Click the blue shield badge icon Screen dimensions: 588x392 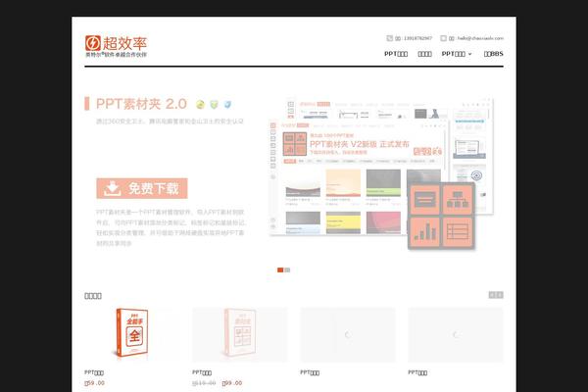tap(227, 104)
